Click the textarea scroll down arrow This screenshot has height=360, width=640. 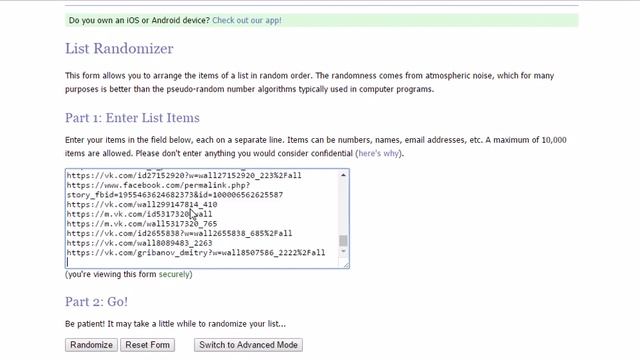[343, 251]
